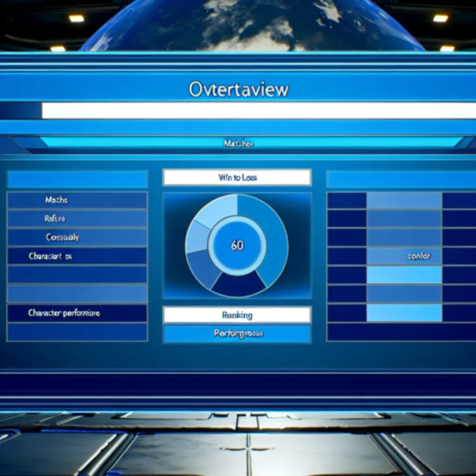Click the blank header above the right table
476x476 pixels.
click(401, 179)
